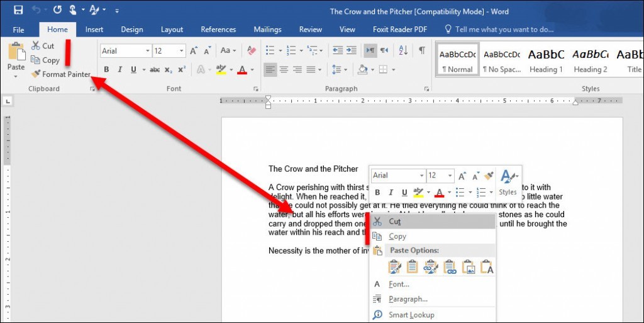Image resolution: width=644 pixels, height=323 pixels.
Task: Open Font... from the context menu
Action: click(433, 284)
